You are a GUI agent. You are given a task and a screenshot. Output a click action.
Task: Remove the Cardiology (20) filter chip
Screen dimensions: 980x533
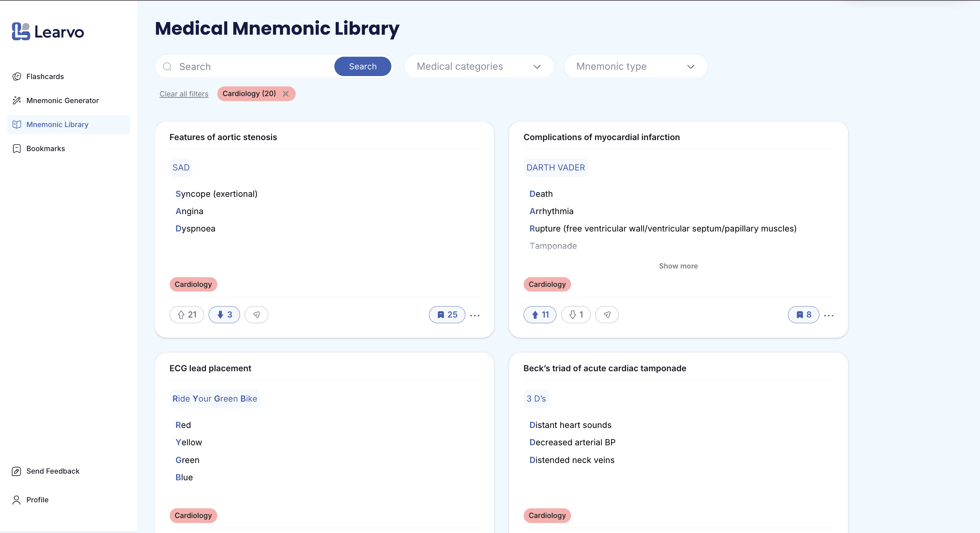tap(286, 94)
